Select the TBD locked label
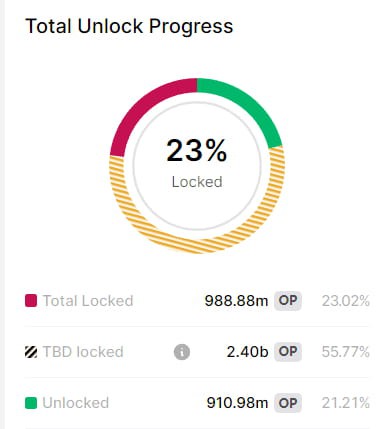The height and width of the screenshot is (429, 381). tap(83, 352)
